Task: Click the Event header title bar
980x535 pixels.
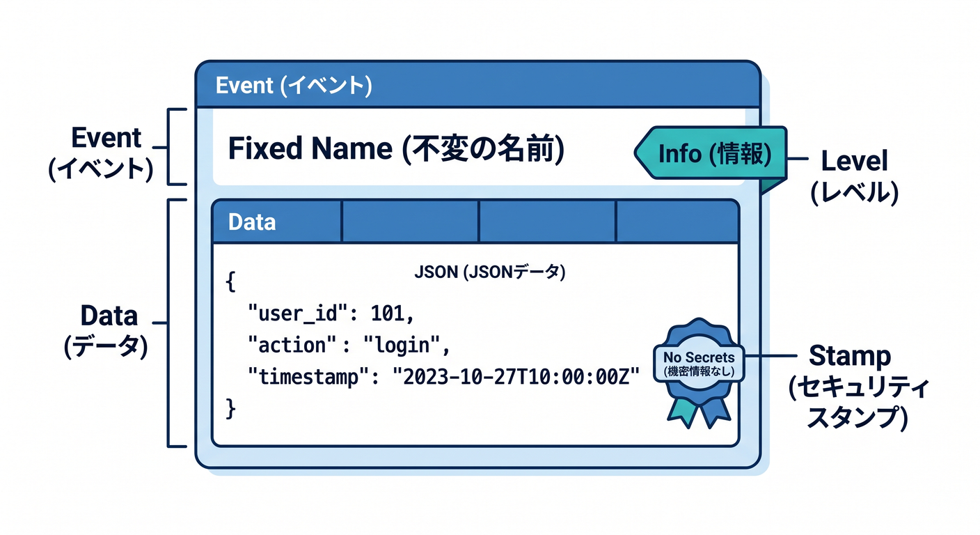Action: click(x=477, y=85)
